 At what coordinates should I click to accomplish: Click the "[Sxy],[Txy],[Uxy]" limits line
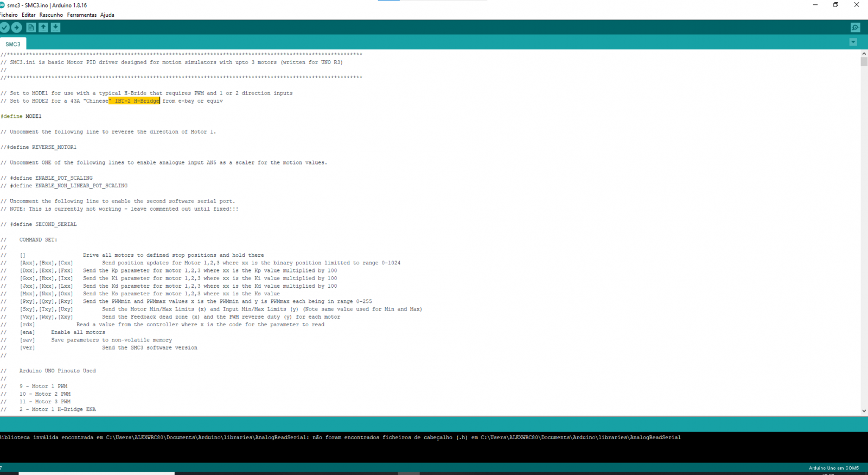tap(211, 309)
